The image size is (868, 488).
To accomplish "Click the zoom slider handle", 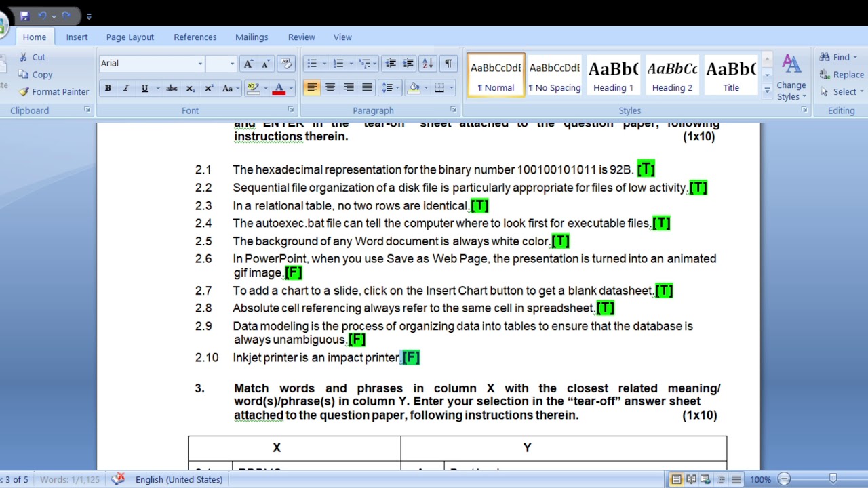I will pyautogui.click(x=833, y=479).
